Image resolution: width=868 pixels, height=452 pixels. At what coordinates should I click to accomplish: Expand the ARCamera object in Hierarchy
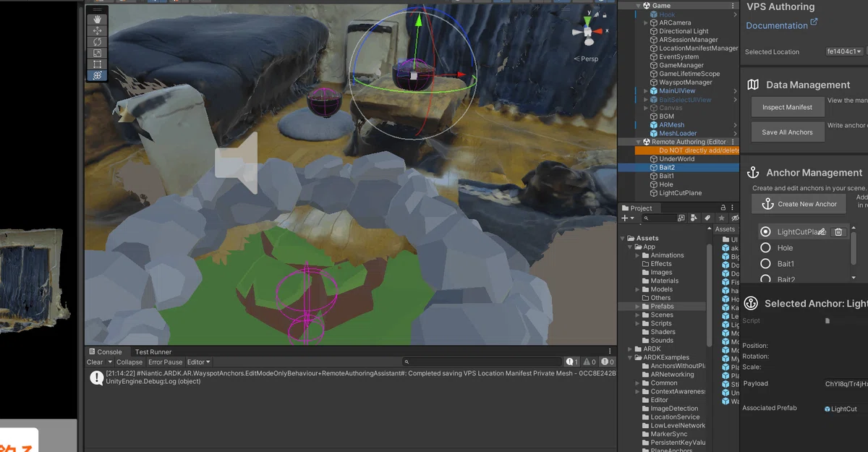pyautogui.click(x=647, y=22)
